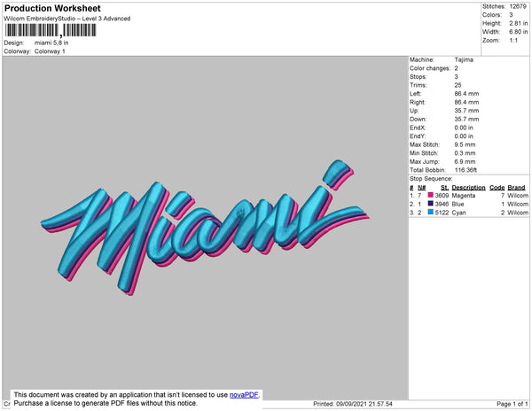The image size is (532, 411).
Task: Click the Left value '86.4 mm'
Action: click(466, 94)
